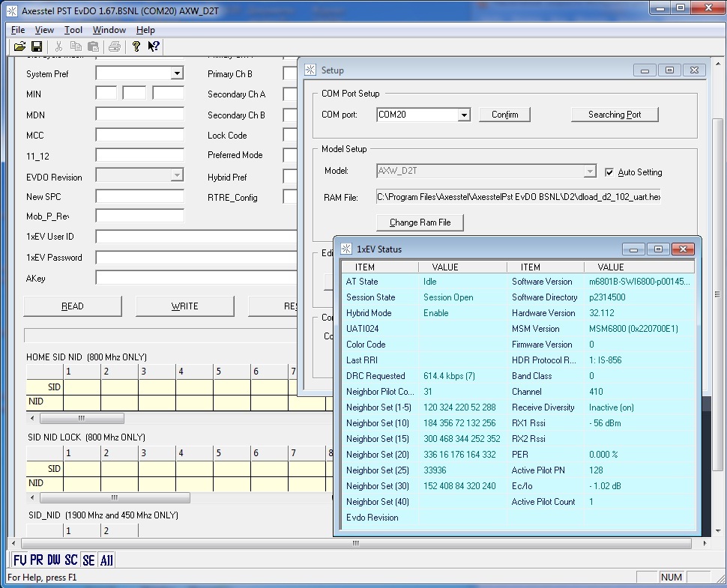Open the View menu

(44, 30)
